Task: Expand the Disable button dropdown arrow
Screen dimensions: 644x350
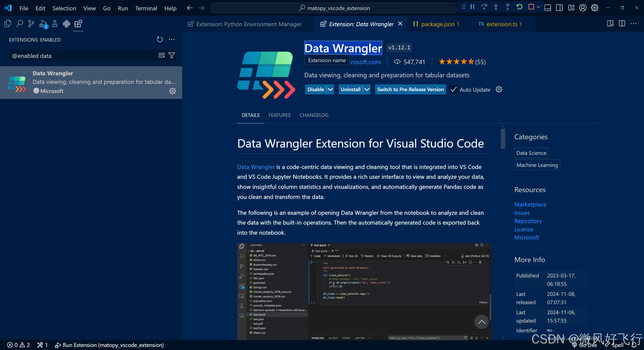Action: pos(330,89)
